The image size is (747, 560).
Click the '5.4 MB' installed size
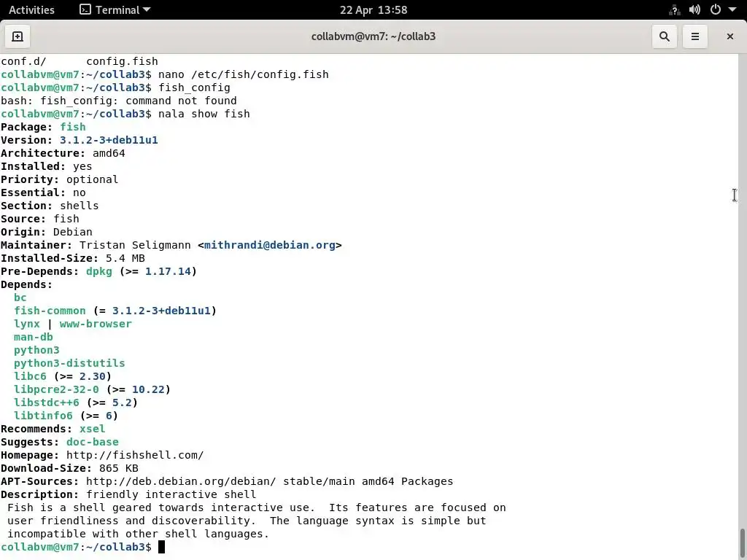click(x=125, y=259)
